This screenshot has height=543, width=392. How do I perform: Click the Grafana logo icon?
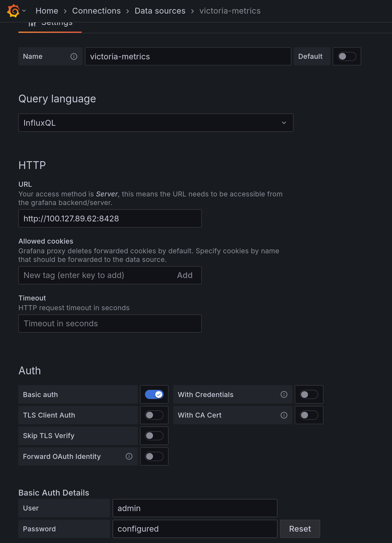pos(13,11)
